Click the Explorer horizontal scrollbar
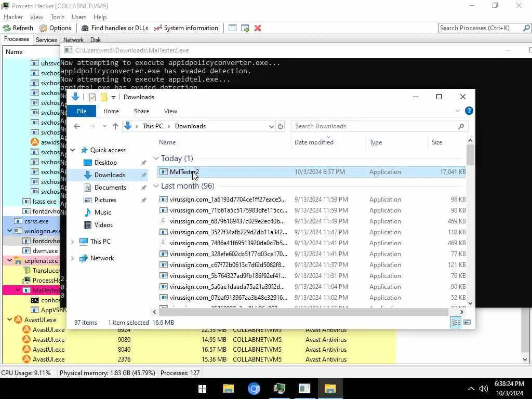 pos(303,312)
